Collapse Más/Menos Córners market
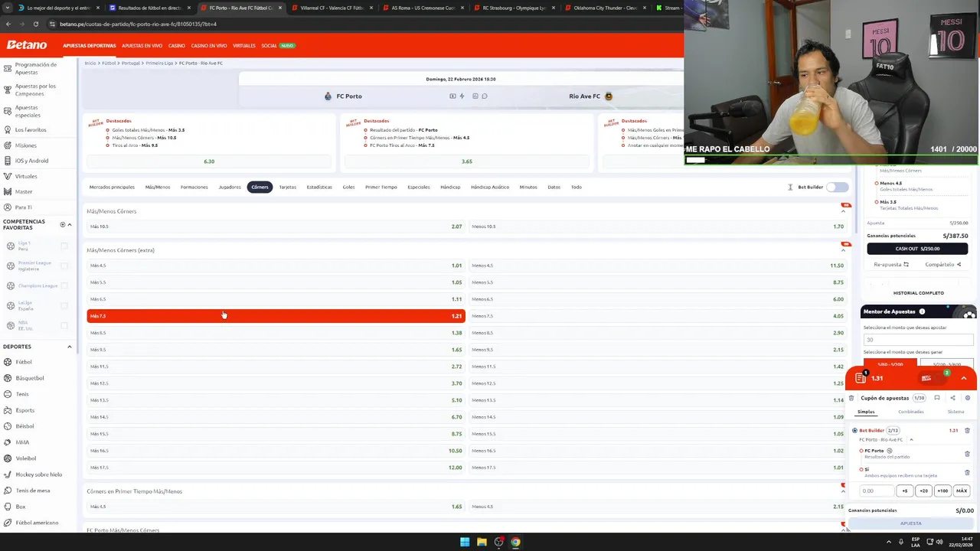 [x=844, y=211]
